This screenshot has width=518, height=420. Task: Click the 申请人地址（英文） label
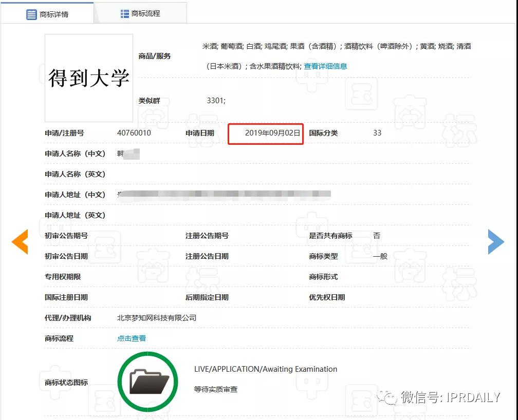[x=75, y=215]
